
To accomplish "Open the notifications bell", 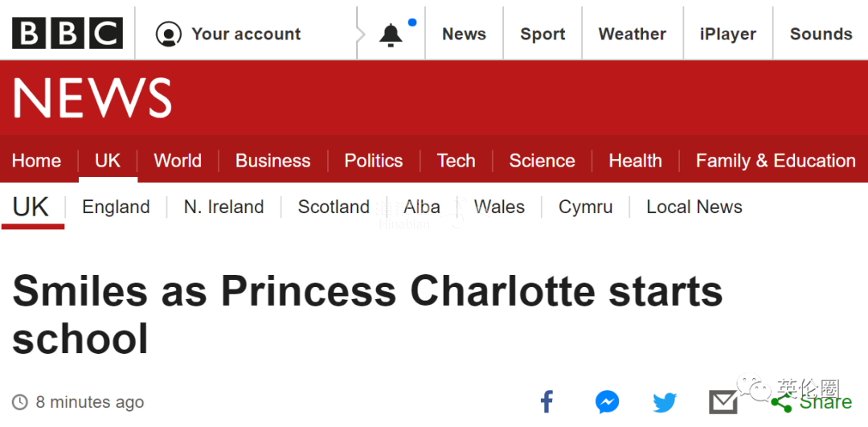I will [x=391, y=35].
